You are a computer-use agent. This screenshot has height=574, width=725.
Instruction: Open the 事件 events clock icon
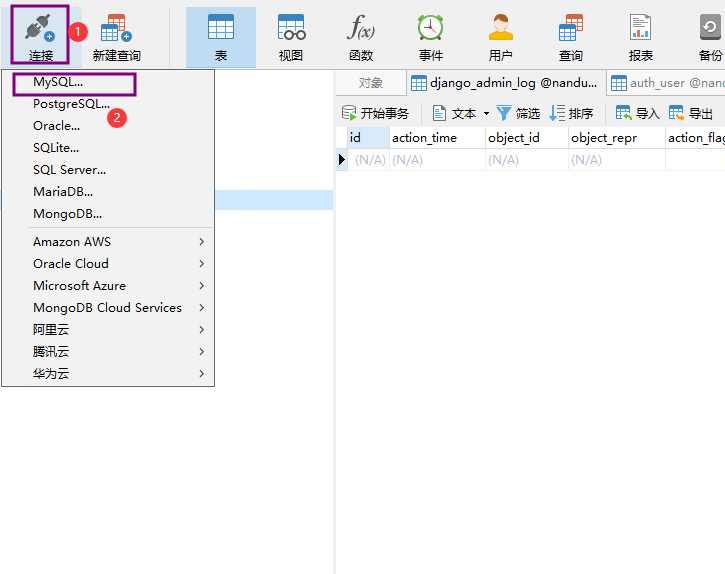pyautogui.click(x=430, y=37)
